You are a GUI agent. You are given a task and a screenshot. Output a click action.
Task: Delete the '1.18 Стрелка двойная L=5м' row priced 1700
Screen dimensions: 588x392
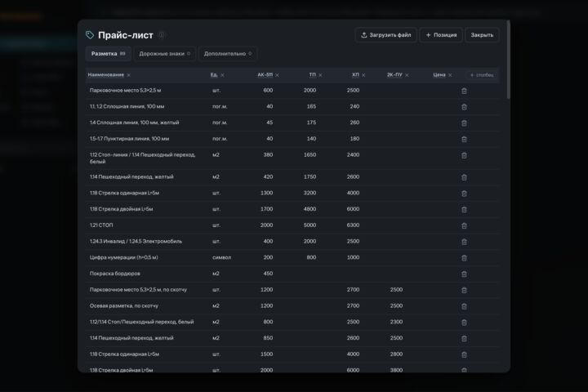[x=464, y=210]
